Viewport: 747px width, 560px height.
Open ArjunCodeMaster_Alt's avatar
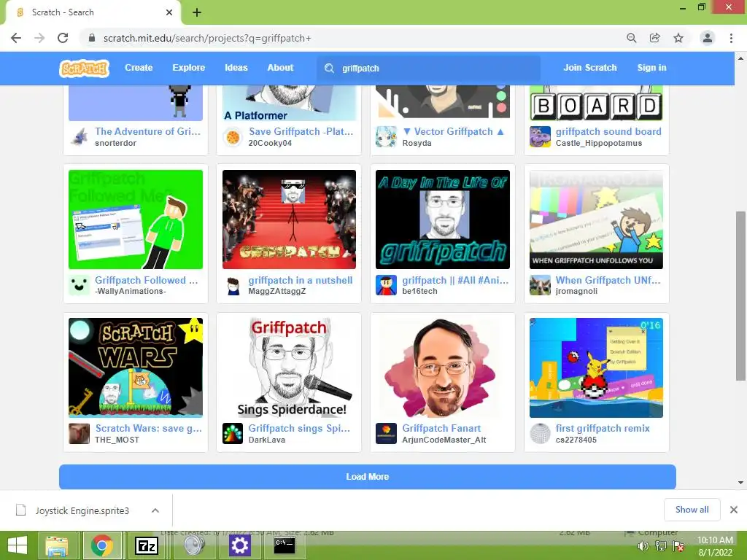click(387, 434)
